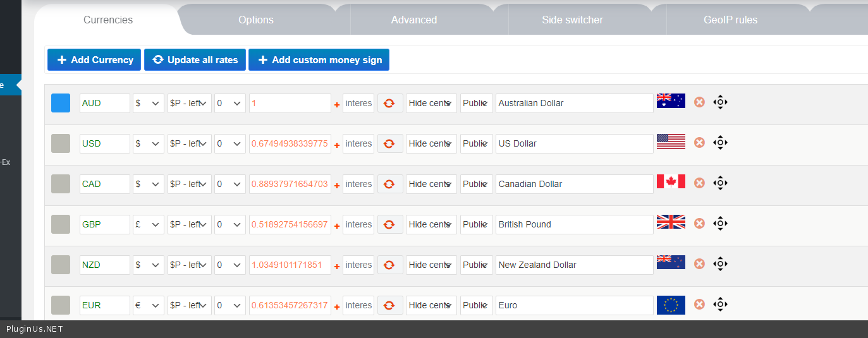Set EUR as default via gray swatch
The height and width of the screenshot is (338, 868).
tap(61, 305)
